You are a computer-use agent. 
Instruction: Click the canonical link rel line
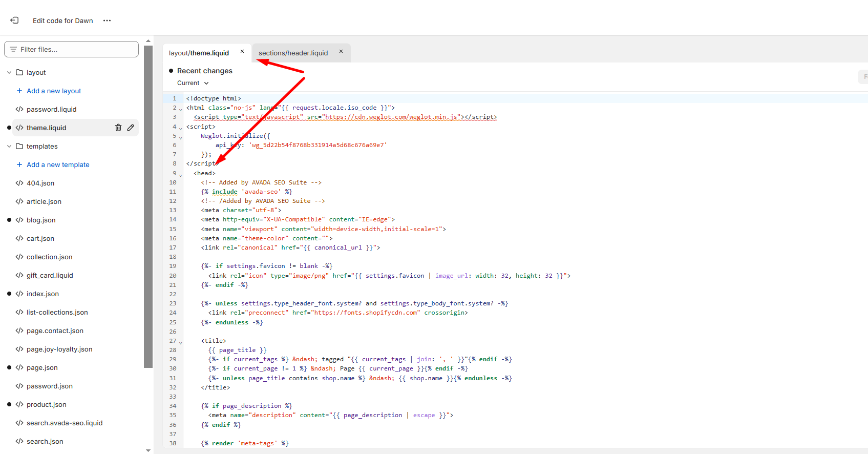click(290, 247)
